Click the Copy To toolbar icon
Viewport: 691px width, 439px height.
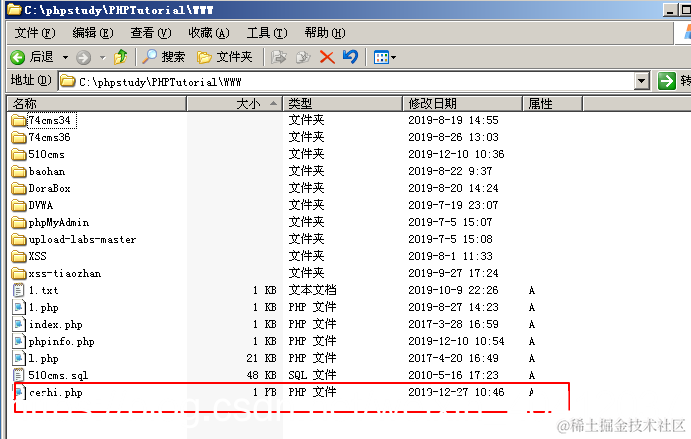[303, 57]
